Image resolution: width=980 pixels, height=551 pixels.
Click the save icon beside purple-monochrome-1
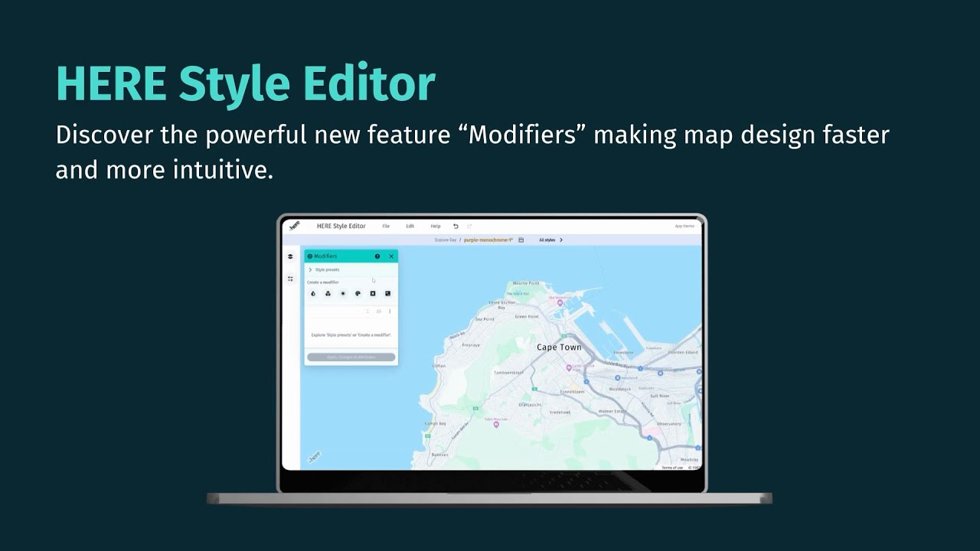[521, 240]
